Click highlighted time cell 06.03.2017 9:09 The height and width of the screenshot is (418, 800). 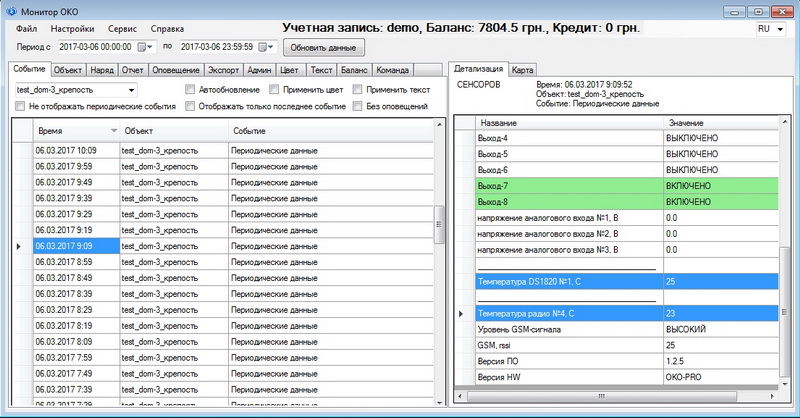click(77, 246)
